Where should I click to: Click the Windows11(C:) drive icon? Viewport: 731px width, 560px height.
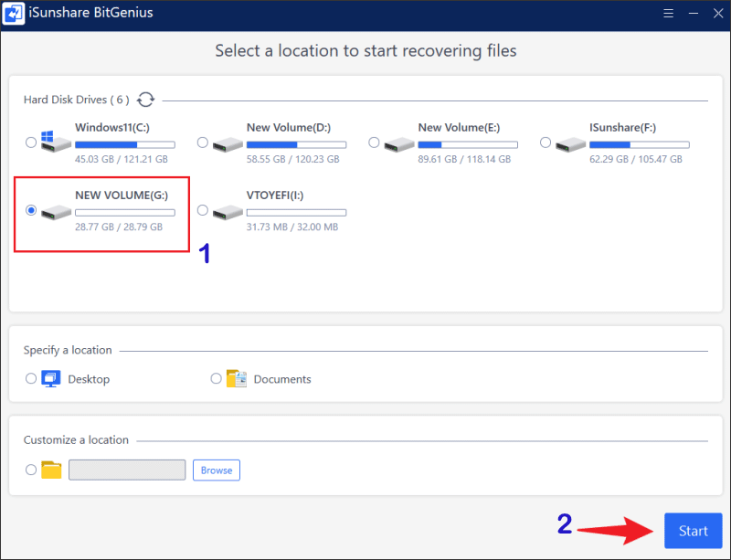pos(56,143)
